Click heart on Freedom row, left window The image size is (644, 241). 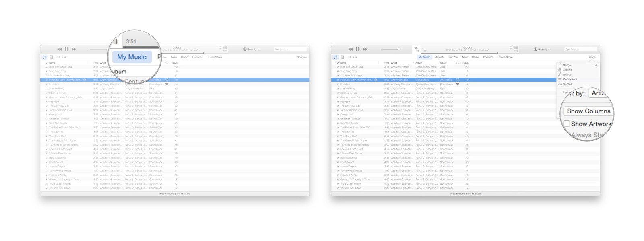167,84
